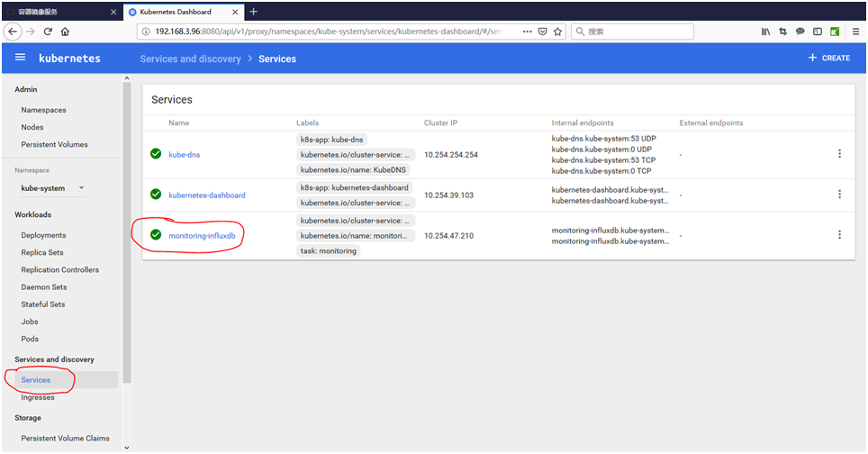The width and height of the screenshot is (868, 454).
Task: Click the kube-dns green status icon
Action: pyautogui.click(x=156, y=153)
